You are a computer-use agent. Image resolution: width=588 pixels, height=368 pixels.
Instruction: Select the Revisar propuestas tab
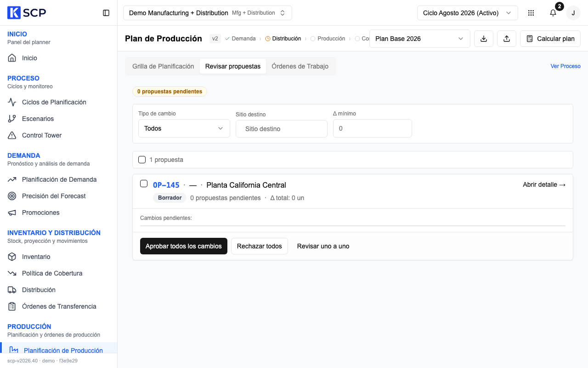(x=233, y=66)
